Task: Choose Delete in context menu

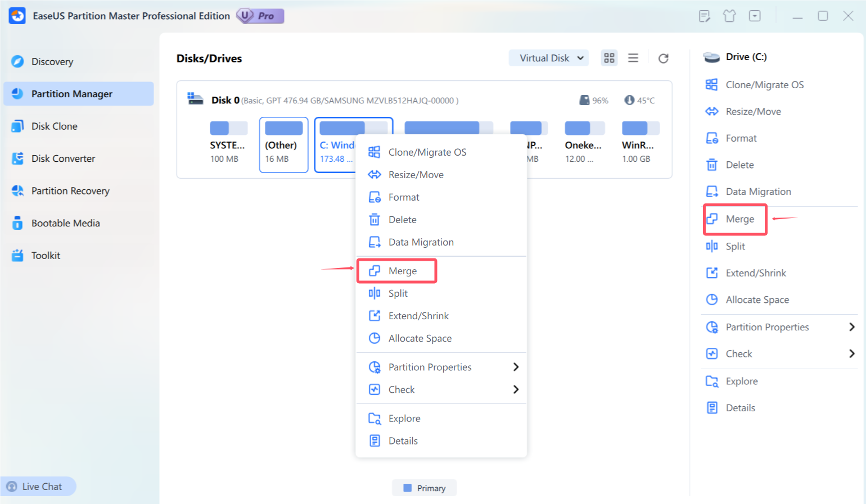Action: (441, 220)
